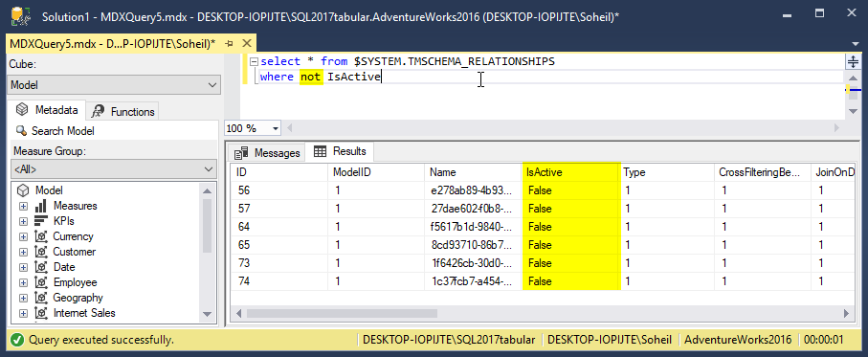Switch to the Results tab
Viewport: 868px width, 357px height.
tap(340, 151)
